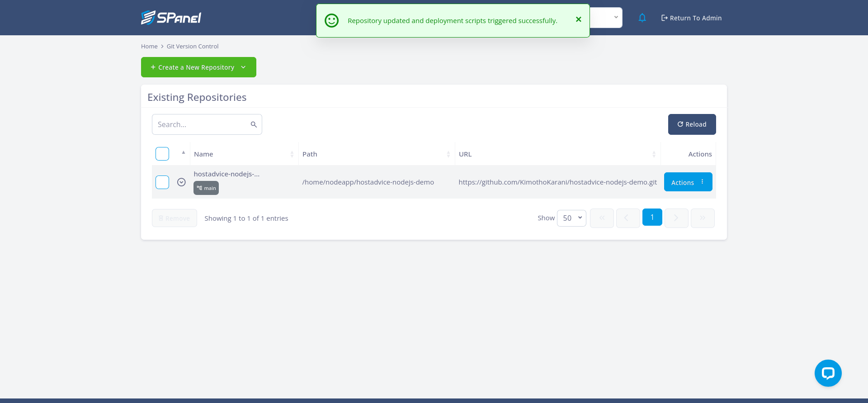Click the Remove button

[x=175, y=218]
